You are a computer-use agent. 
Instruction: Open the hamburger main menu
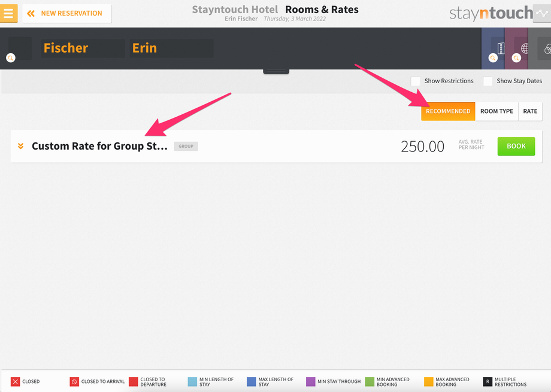pos(8,13)
